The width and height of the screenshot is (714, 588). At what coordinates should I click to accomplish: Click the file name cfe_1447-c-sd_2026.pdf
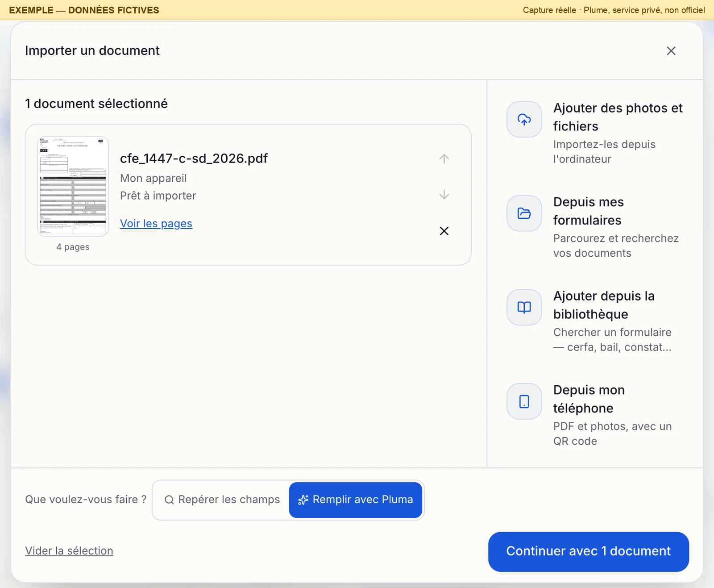click(194, 158)
